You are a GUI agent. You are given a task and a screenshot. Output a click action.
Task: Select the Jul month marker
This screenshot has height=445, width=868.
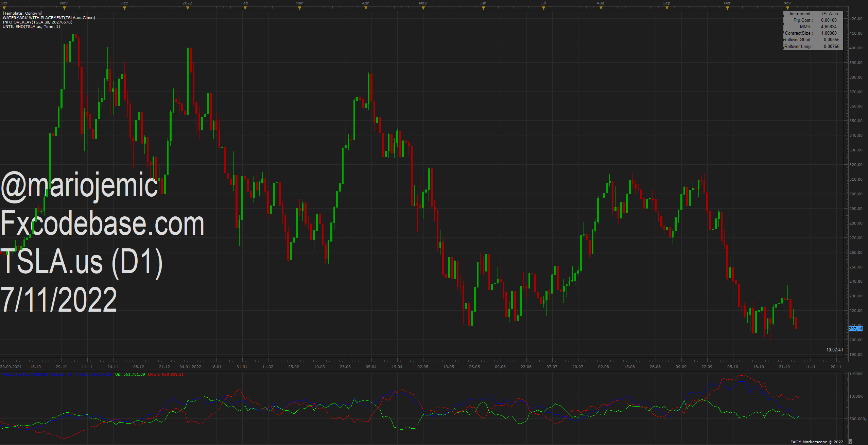coord(543,8)
